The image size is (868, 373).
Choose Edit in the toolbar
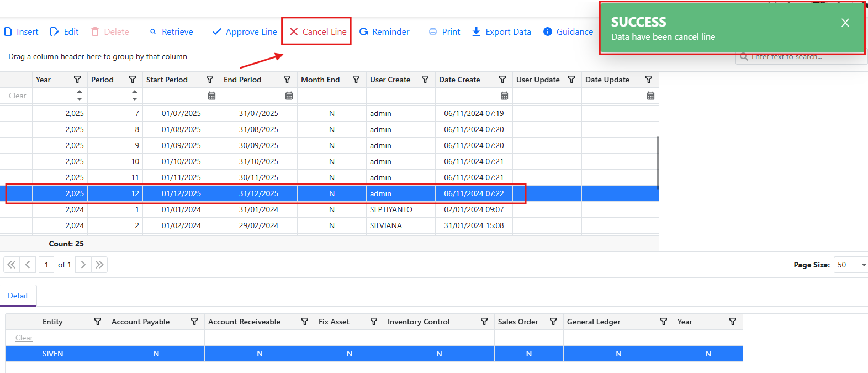coord(65,32)
